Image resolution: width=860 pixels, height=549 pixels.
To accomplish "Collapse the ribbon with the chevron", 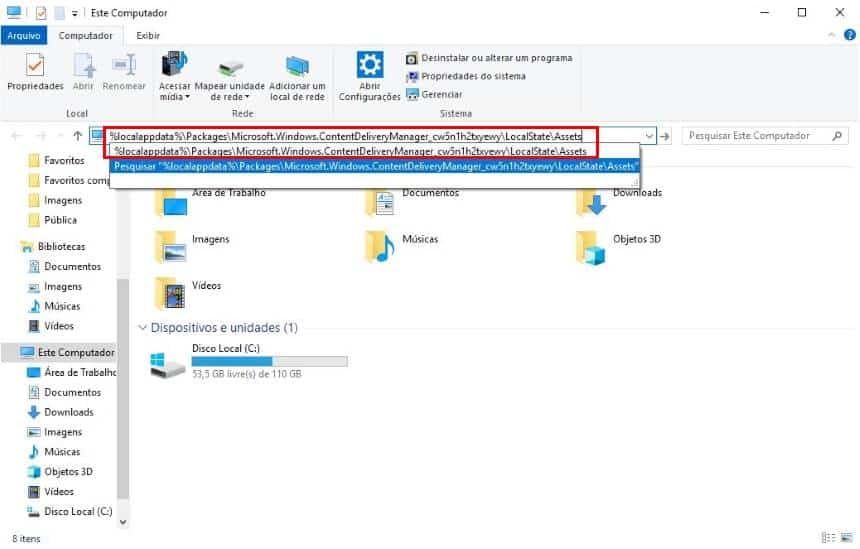I will coord(831,35).
